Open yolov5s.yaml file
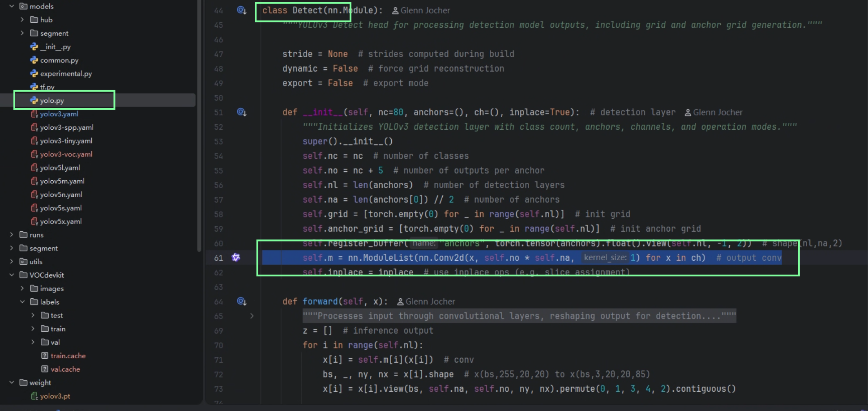Viewport: 868px width, 411px height. [x=61, y=208]
